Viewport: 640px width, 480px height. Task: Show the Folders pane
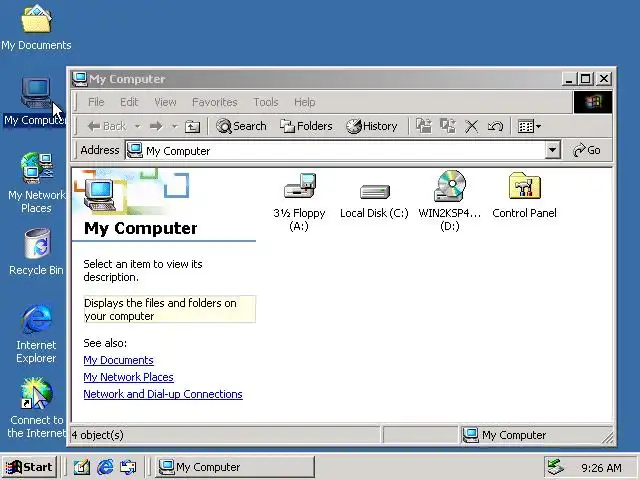[x=306, y=126]
